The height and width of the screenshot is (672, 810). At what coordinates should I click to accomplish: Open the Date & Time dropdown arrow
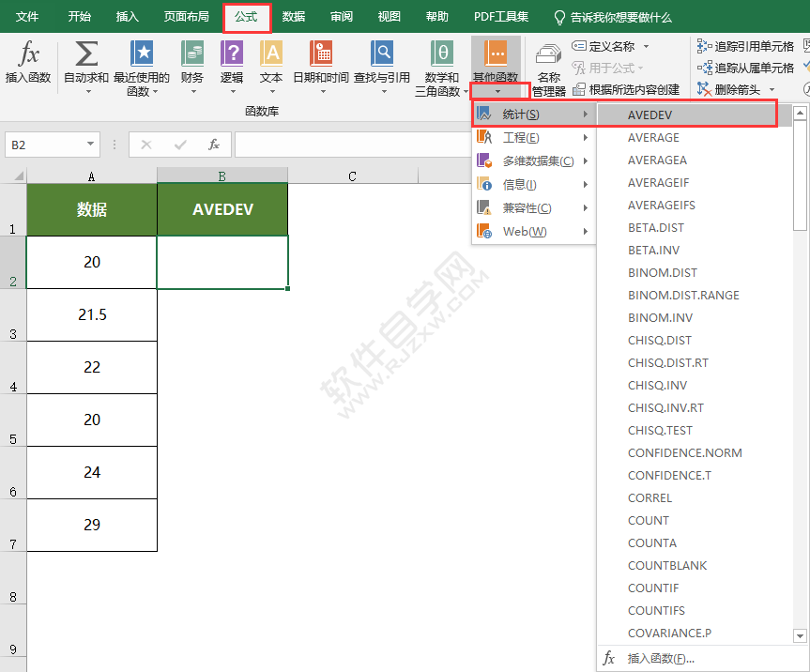click(x=324, y=92)
